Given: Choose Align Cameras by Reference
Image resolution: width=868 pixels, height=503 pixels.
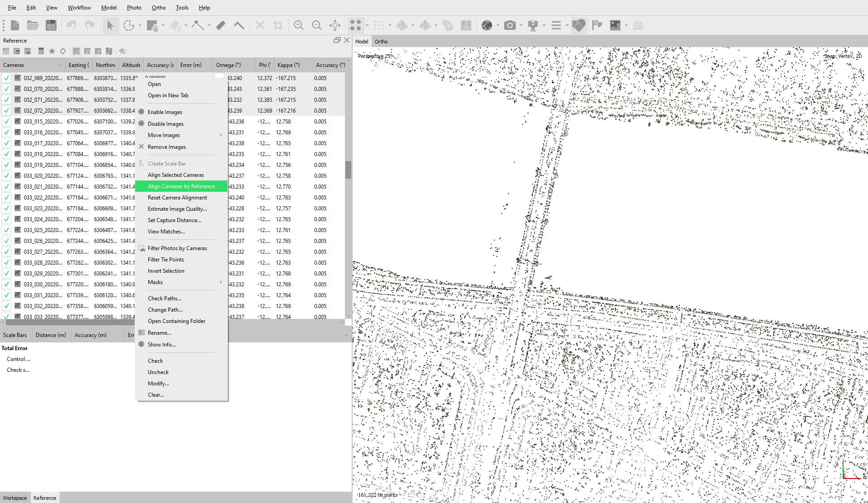Looking at the screenshot, I should click(x=181, y=186).
